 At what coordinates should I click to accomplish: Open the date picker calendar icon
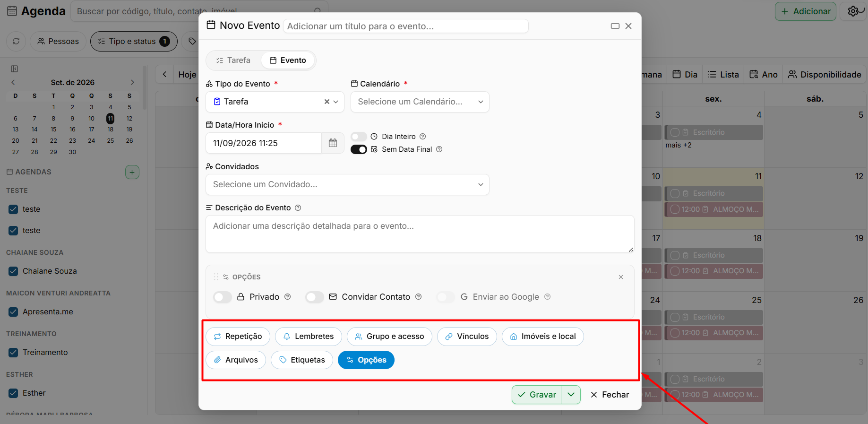tap(333, 143)
